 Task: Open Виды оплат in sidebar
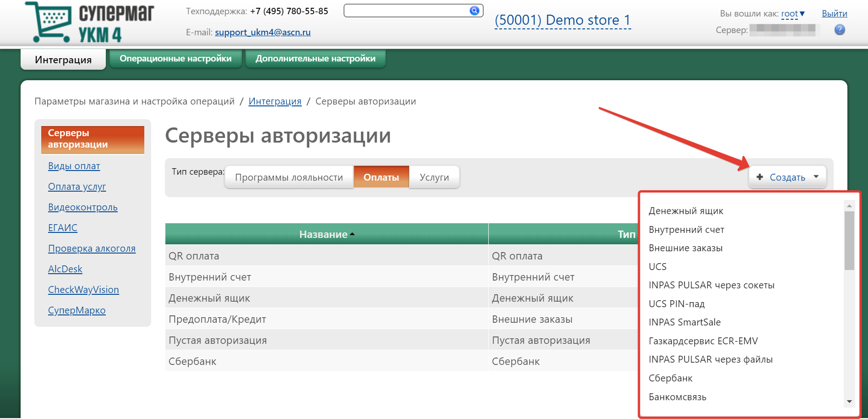74,166
